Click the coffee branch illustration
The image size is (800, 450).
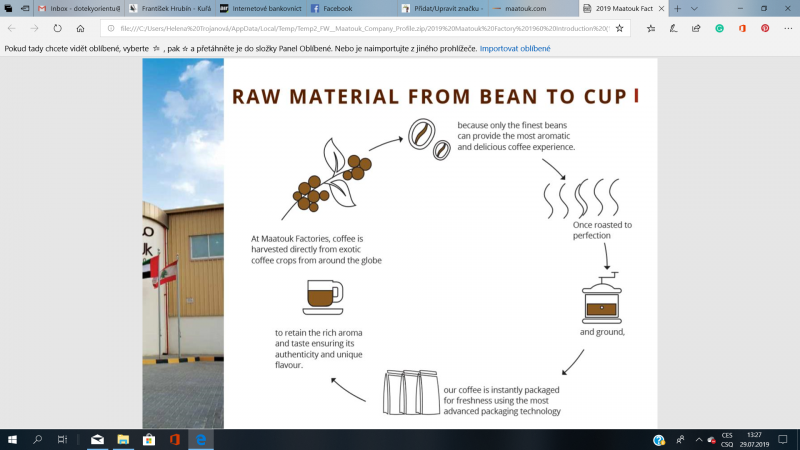pyautogui.click(x=327, y=179)
